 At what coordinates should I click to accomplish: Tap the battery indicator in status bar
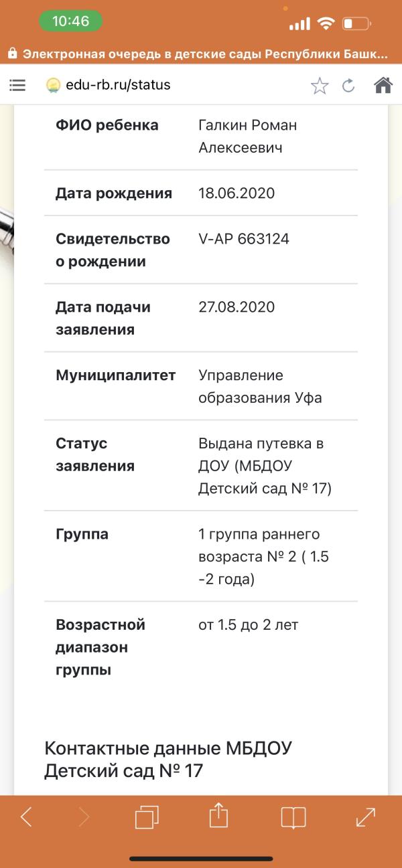pyautogui.click(x=356, y=24)
